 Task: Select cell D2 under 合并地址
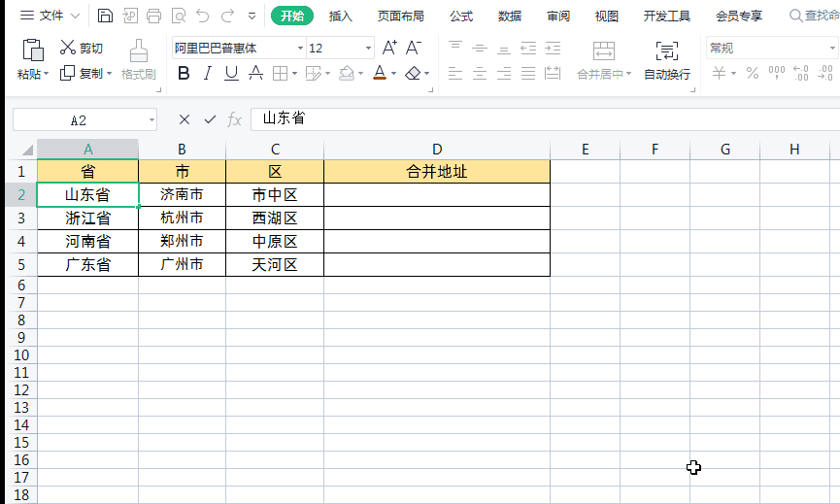(x=437, y=194)
